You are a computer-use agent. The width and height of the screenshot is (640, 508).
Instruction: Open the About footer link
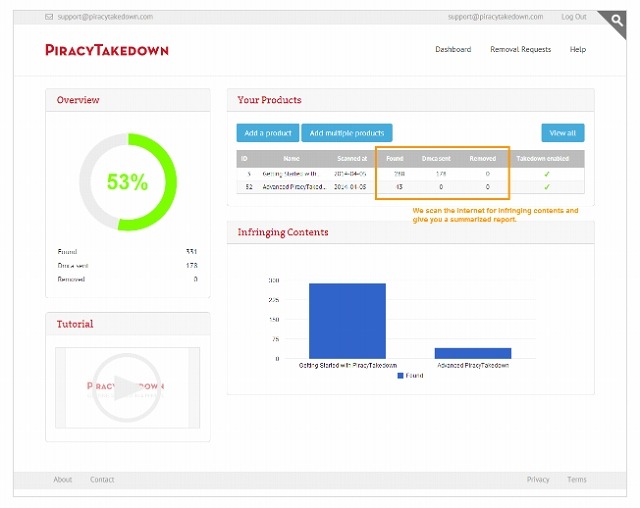coord(63,480)
